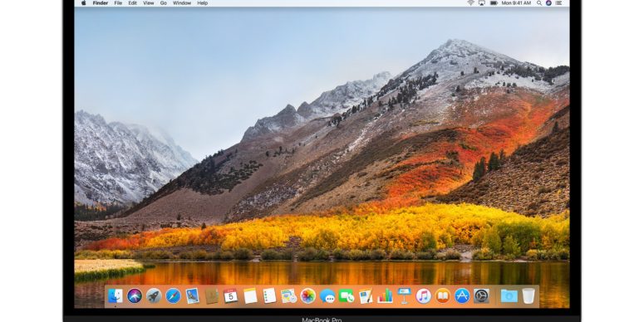
Task: Open Safari compass icon in Dock
Action: click(173, 295)
